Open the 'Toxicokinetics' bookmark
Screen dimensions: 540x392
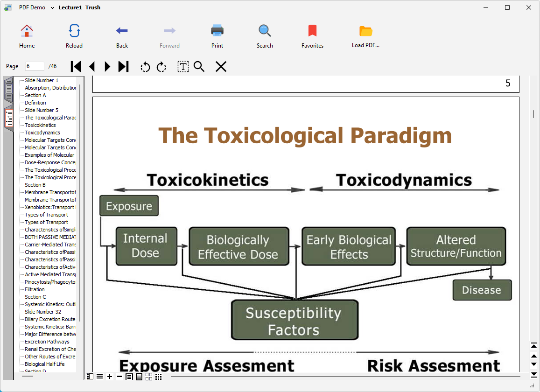[40, 125]
